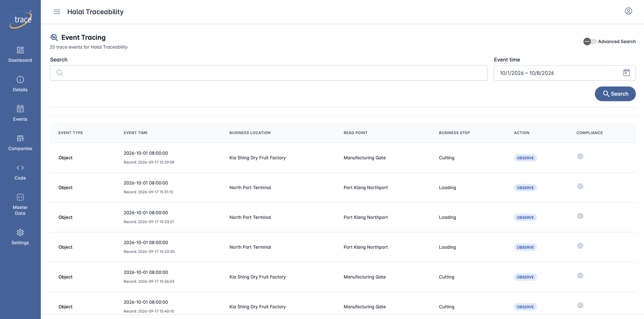
Task: Click the Search text input field
Action: [x=269, y=73]
